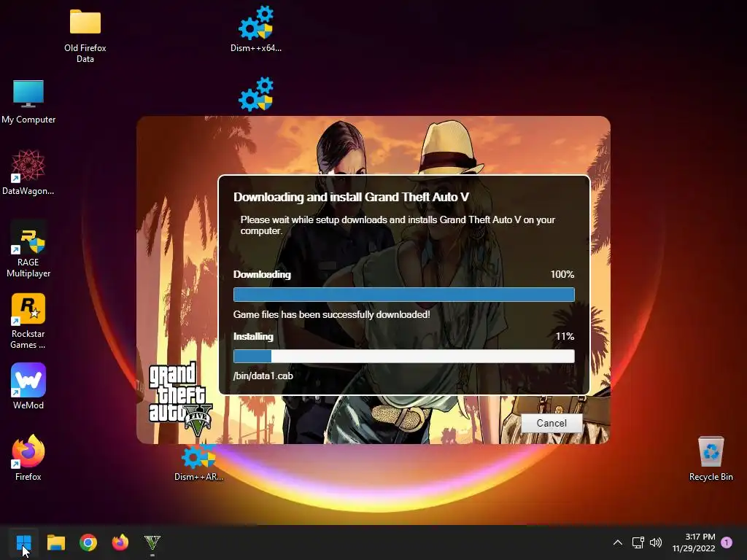The image size is (747, 560).
Task: Show hidden system tray icons
Action: [x=617, y=542]
